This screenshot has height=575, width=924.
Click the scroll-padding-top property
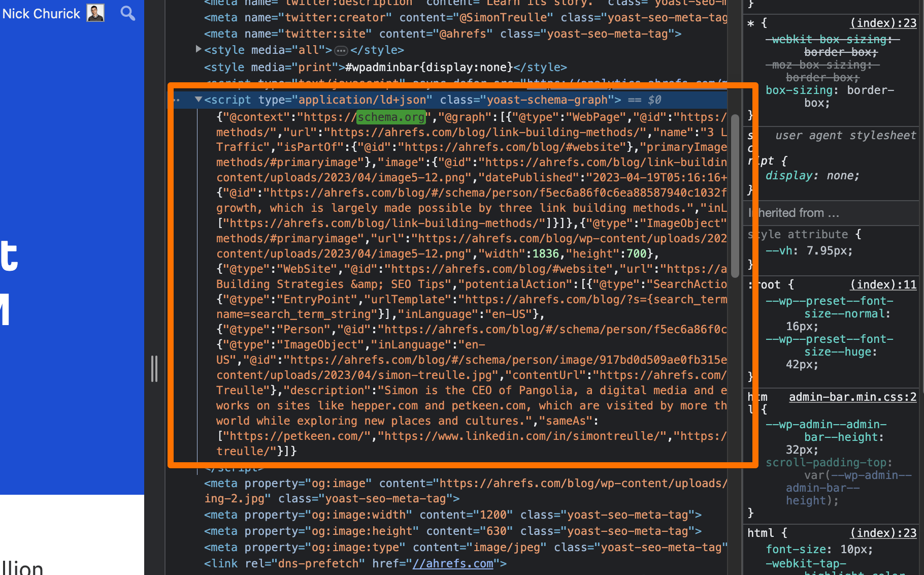pos(828,463)
